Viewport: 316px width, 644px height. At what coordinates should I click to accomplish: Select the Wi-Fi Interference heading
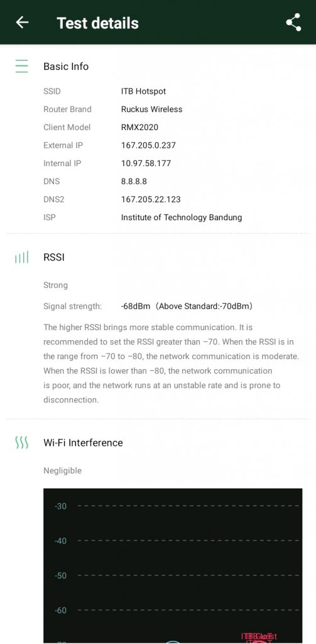(x=84, y=443)
